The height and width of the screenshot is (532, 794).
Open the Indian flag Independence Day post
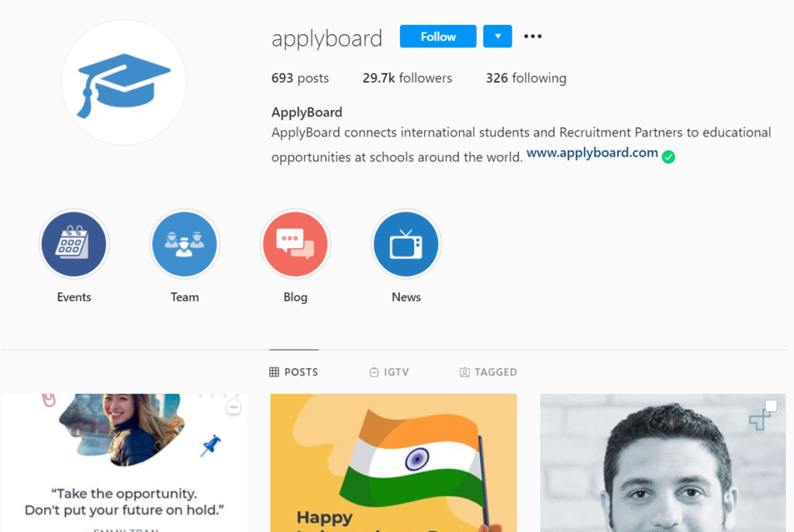click(393, 463)
